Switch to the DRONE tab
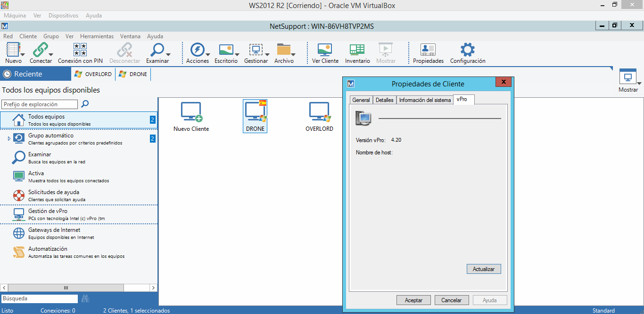Viewport: 644px width, 314px height. click(133, 74)
